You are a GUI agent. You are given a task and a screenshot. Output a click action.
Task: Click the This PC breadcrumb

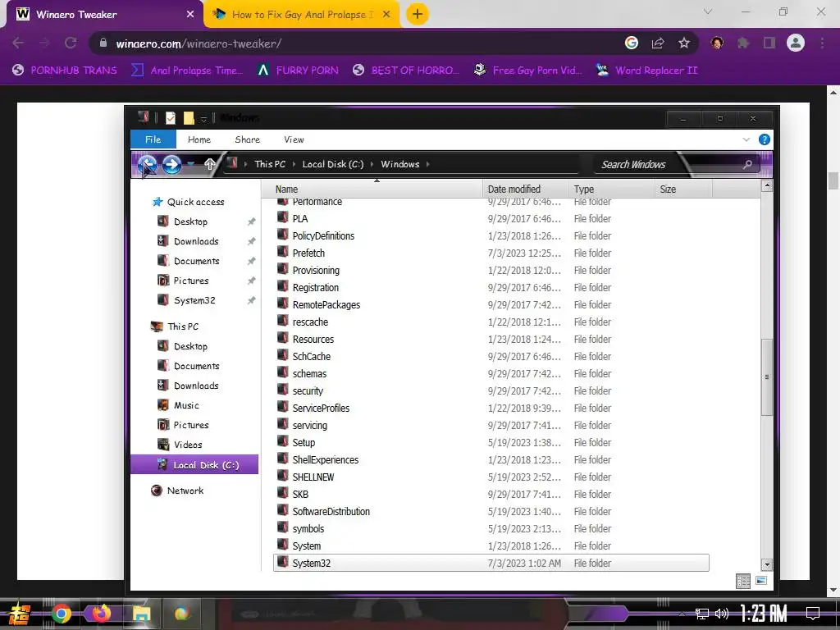[270, 164]
